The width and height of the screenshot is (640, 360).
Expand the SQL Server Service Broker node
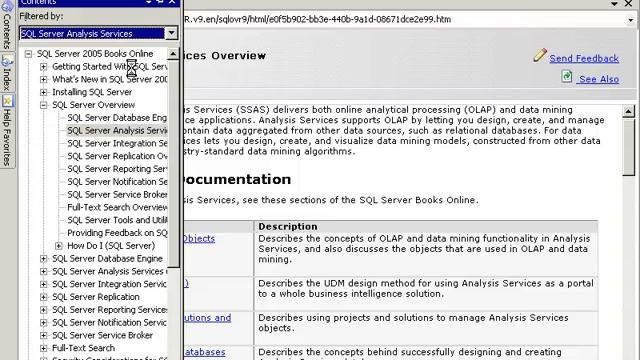[43, 336]
